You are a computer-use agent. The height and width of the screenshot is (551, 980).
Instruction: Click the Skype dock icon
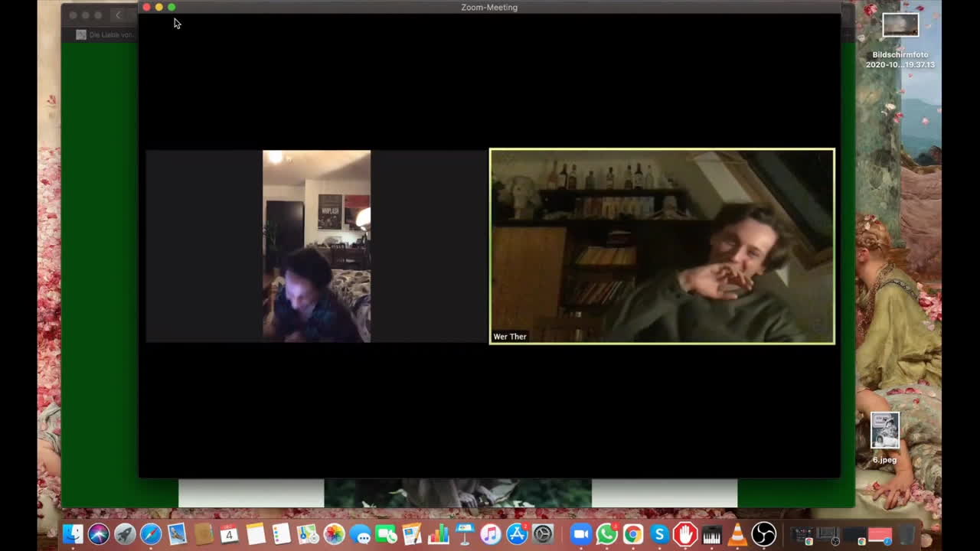(659, 533)
